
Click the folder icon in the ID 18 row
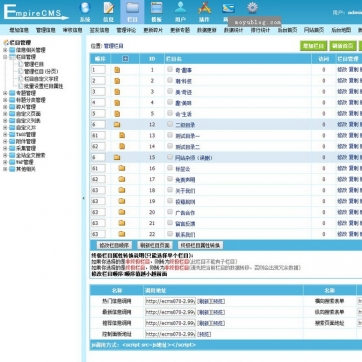(x=122, y=190)
